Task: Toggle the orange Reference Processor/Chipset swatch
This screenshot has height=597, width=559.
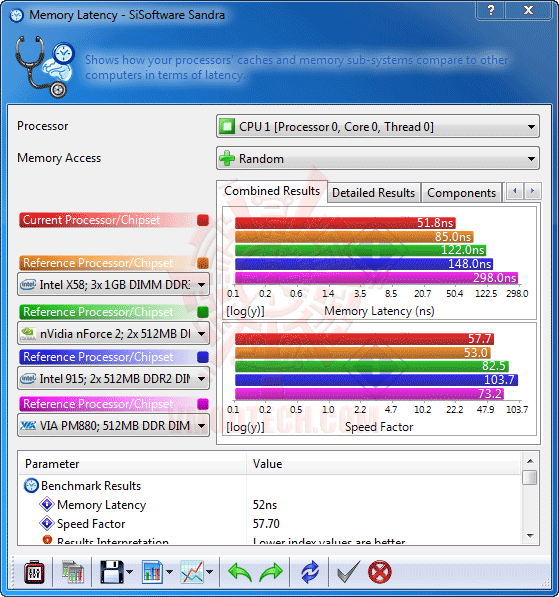Action: pos(203,263)
